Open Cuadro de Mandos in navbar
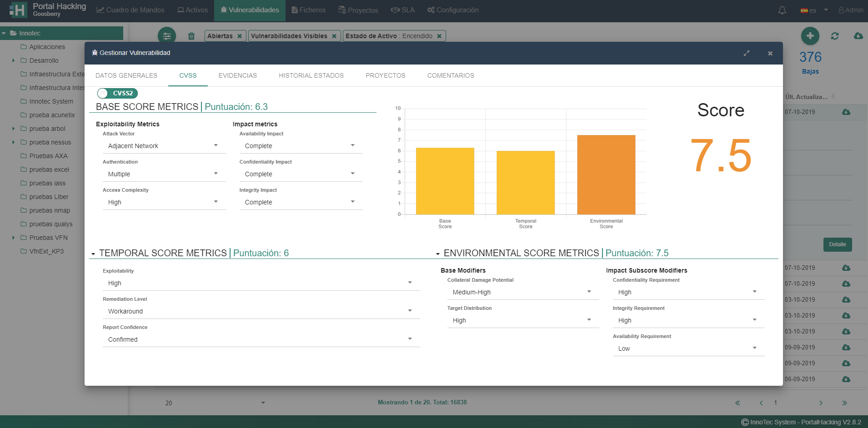The height and width of the screenshot is (428, 868). click(130, 10)
